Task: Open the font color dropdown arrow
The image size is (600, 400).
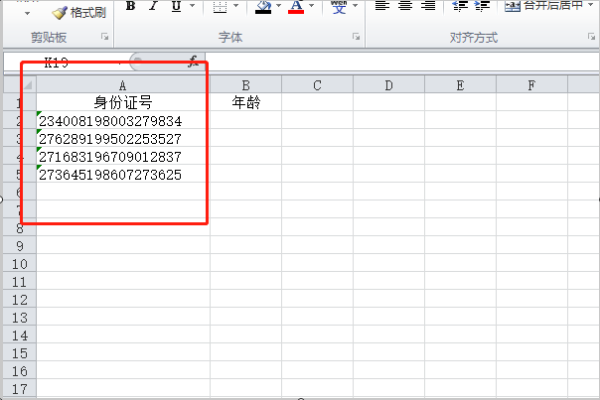Action: tap(311, 6)
